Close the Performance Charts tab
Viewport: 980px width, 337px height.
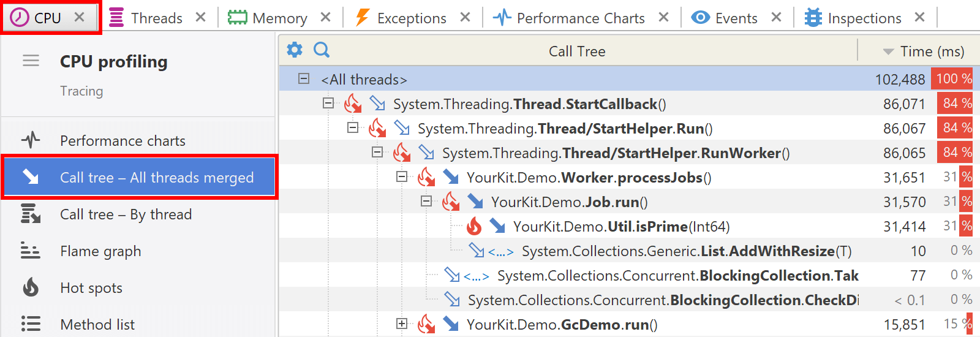tap(663, 18)
